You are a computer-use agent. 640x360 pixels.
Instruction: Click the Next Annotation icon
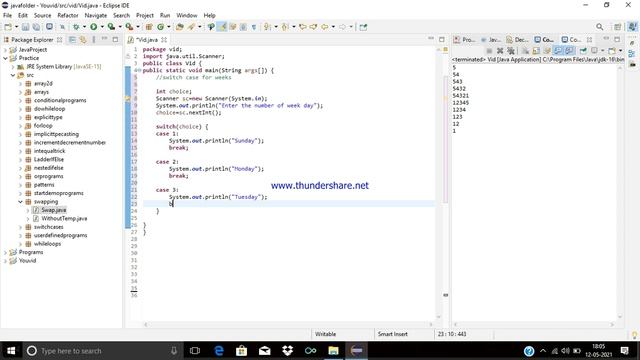pyautogui.click(x=267, y=27)
